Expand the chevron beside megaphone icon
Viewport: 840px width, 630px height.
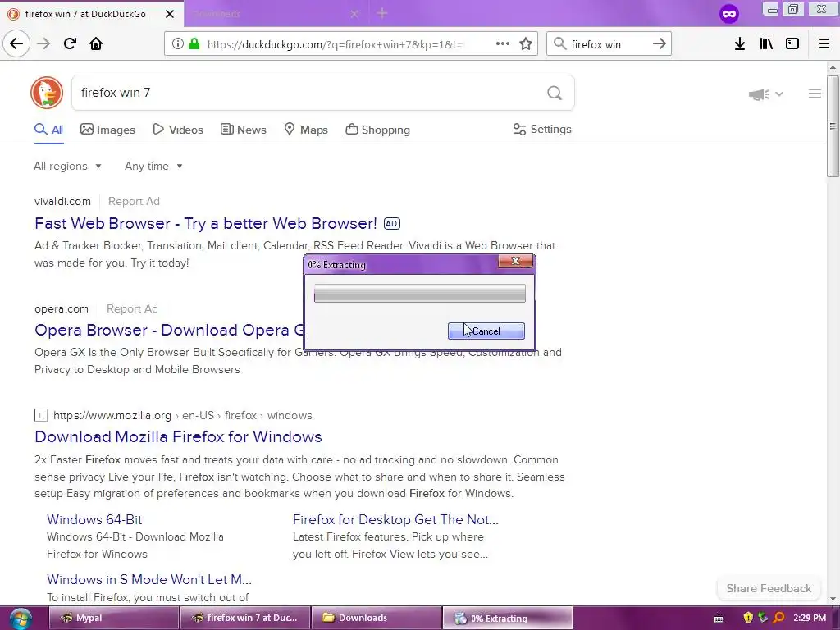tap(779, 94)
